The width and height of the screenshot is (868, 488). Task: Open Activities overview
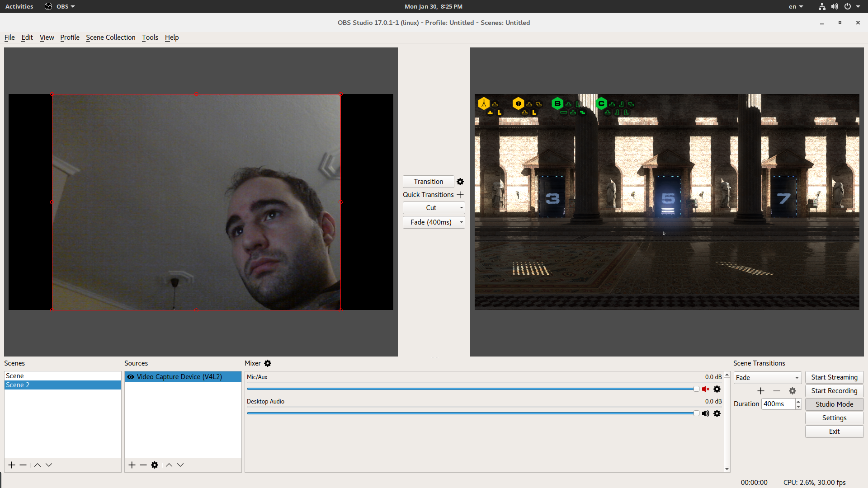19,6
